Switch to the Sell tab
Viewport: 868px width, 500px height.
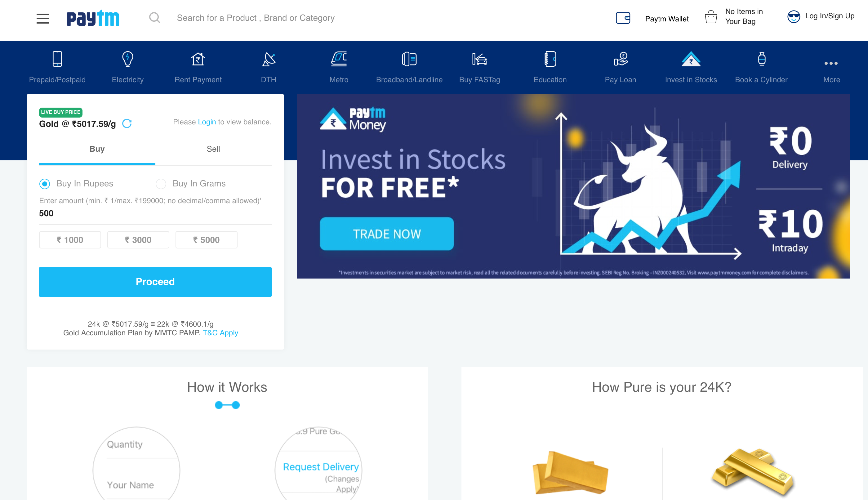(213, 149)
